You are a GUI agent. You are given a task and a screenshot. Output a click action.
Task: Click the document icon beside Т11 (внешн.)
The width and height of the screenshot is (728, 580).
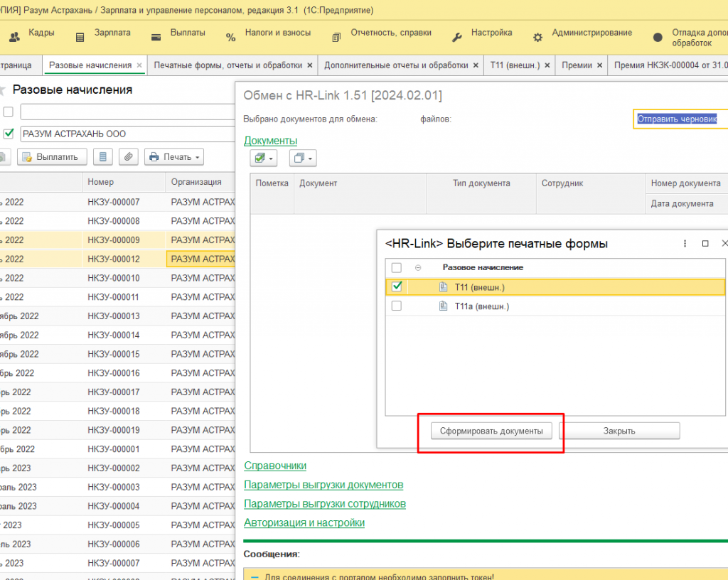click(x=443, y=287)
